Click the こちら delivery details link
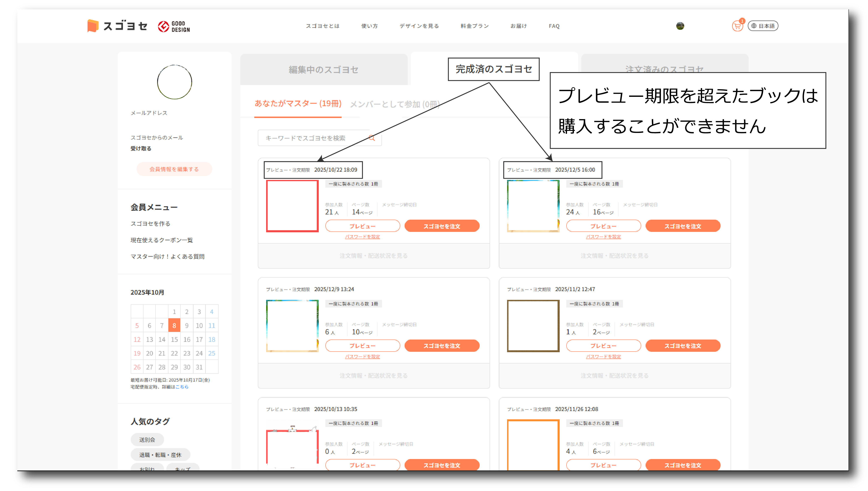This screenshot has width=868, height=491. 182,387
